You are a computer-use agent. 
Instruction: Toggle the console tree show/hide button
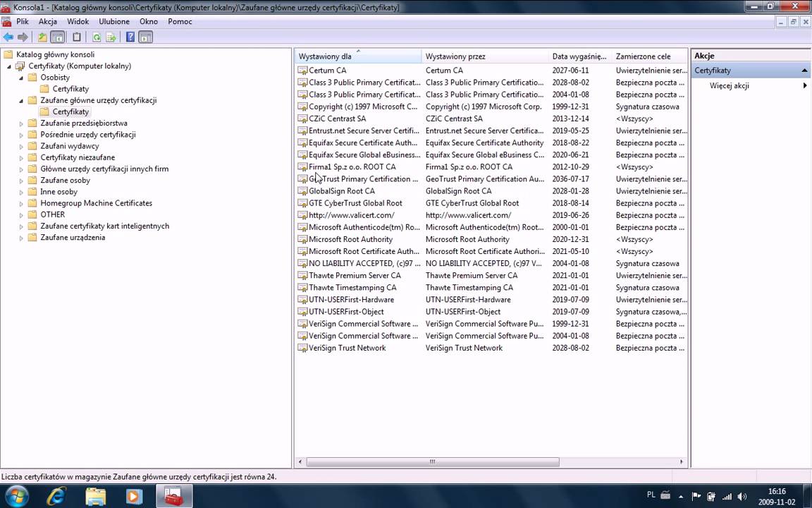[x=58, y=37]
